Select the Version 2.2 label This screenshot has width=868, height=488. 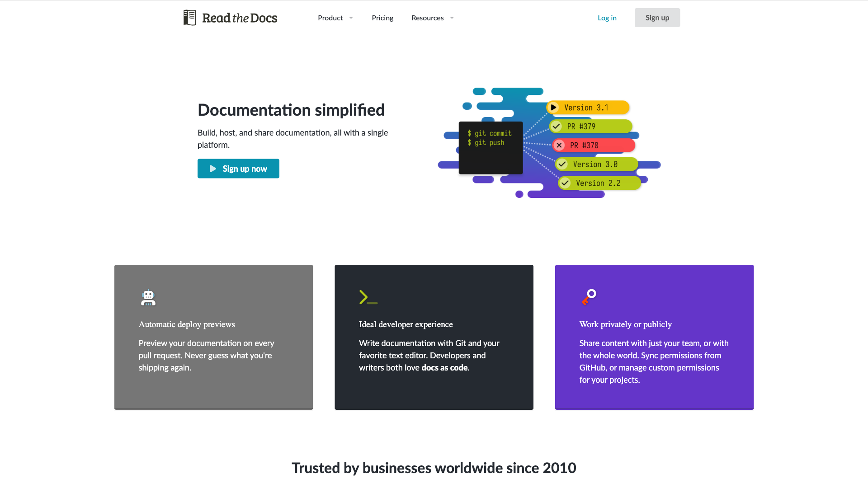click(x=598, y=183)
